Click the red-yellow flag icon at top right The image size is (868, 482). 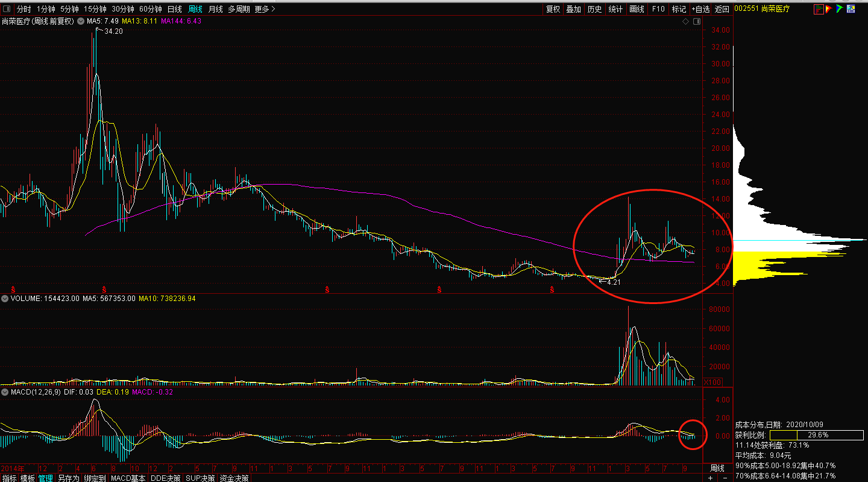click(828, 9)
